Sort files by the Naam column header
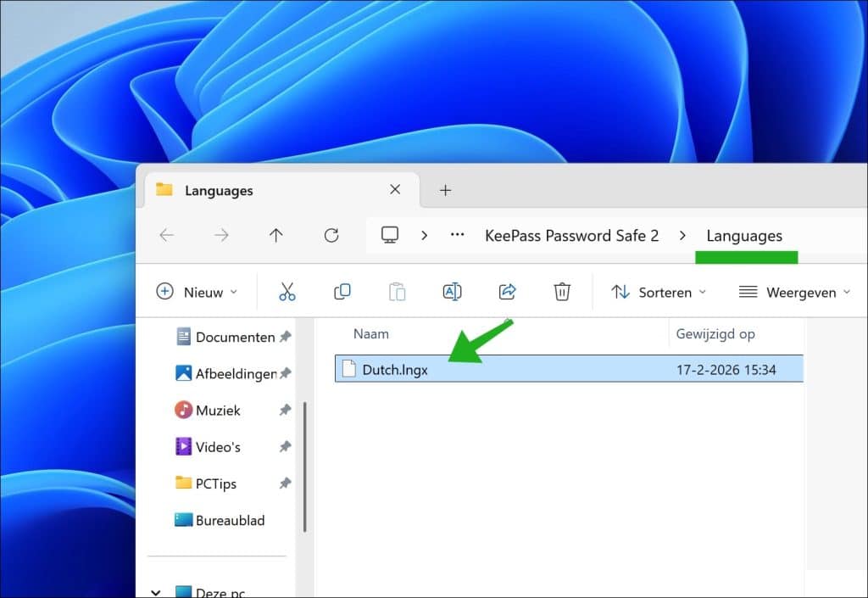 click(x=371, y=333)
